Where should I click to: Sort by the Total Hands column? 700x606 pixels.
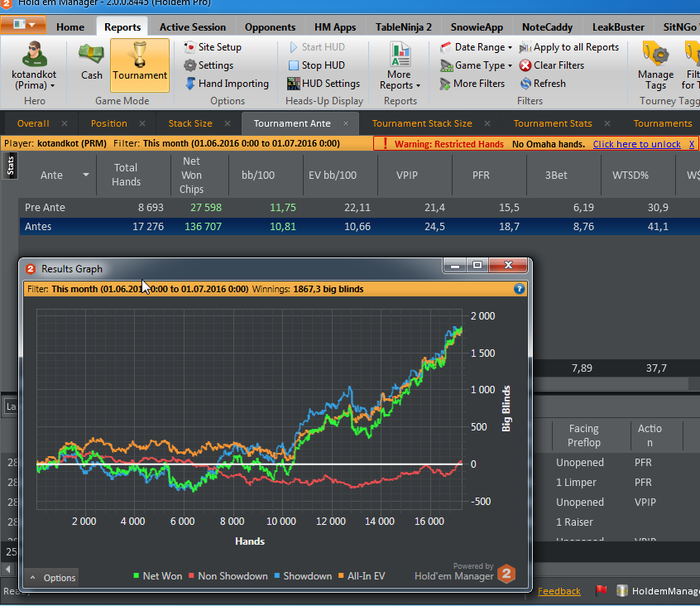pyautogui.click(x=126, y=175)
